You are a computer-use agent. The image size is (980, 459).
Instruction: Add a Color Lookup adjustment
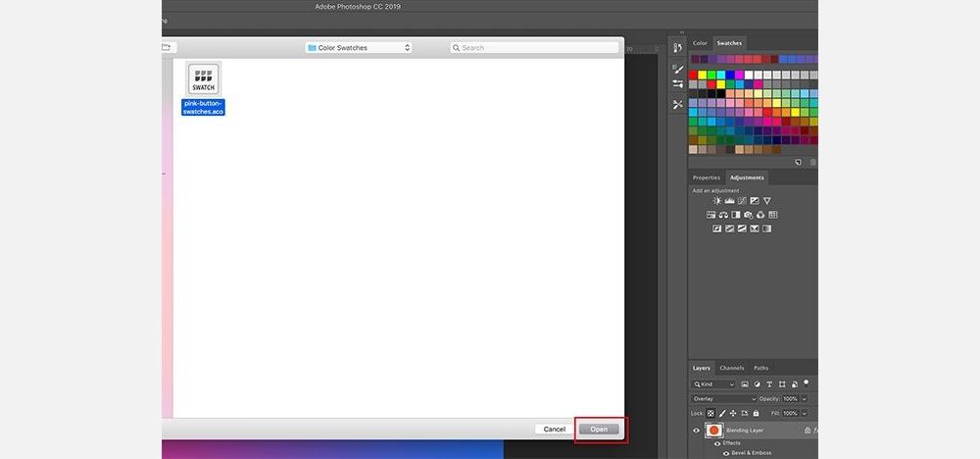pos(773,215)
